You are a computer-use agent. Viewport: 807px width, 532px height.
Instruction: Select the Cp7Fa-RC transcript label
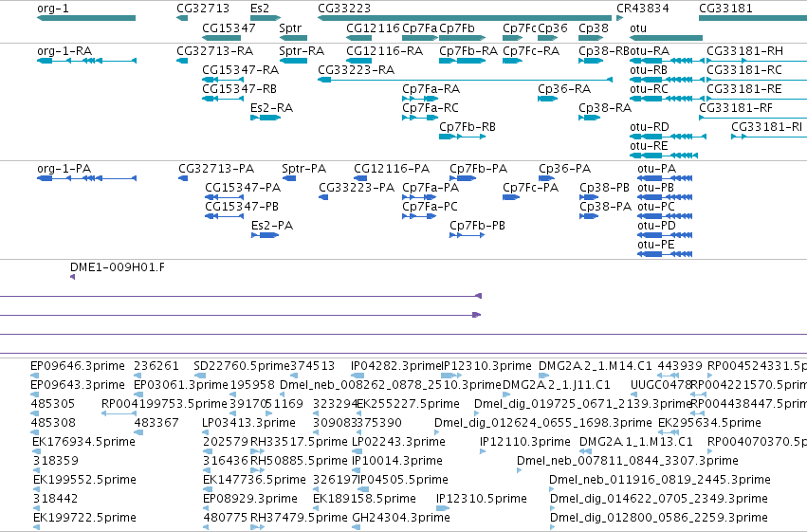click(x=431, y=108)
